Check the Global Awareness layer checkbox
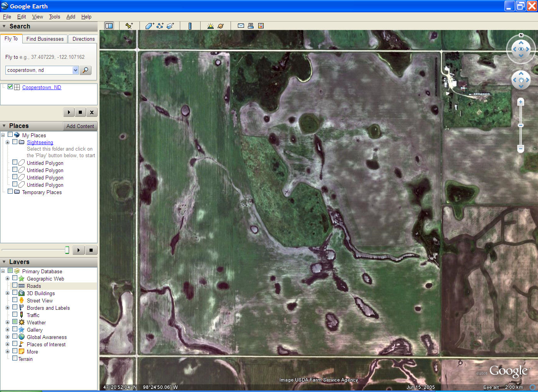 [15, 336]
